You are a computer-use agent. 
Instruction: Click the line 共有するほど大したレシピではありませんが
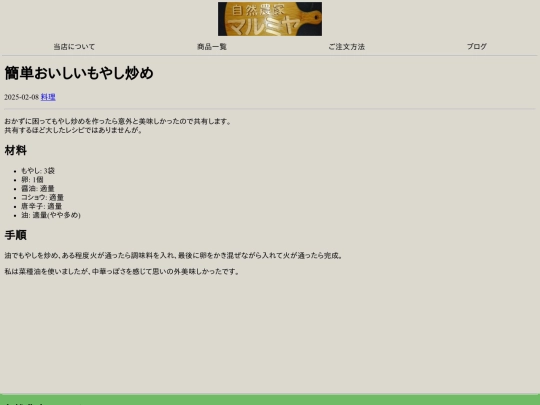[73, 130]
